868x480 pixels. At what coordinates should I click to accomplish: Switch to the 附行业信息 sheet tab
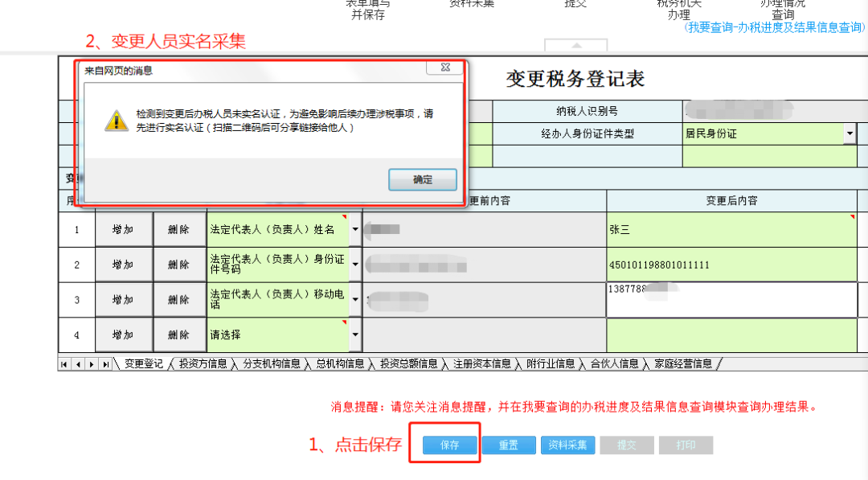(x=551, y=363)
